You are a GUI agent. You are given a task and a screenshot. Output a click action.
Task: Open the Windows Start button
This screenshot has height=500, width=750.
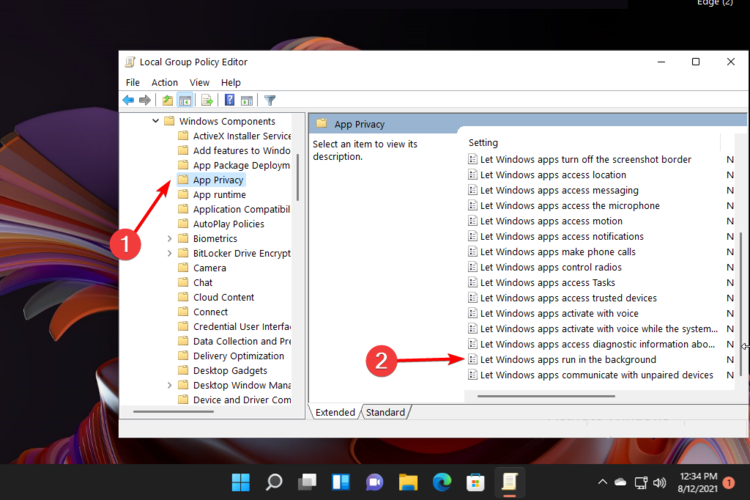coord(241,482)
